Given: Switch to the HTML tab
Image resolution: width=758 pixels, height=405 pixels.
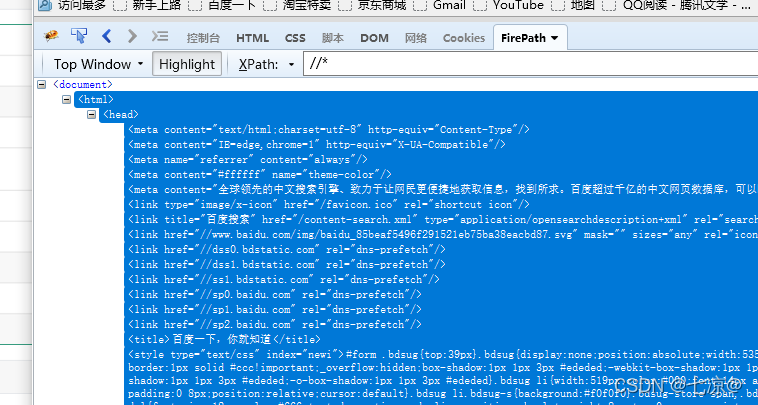Looking at the screenshot, I should click(x=252, y=38).
